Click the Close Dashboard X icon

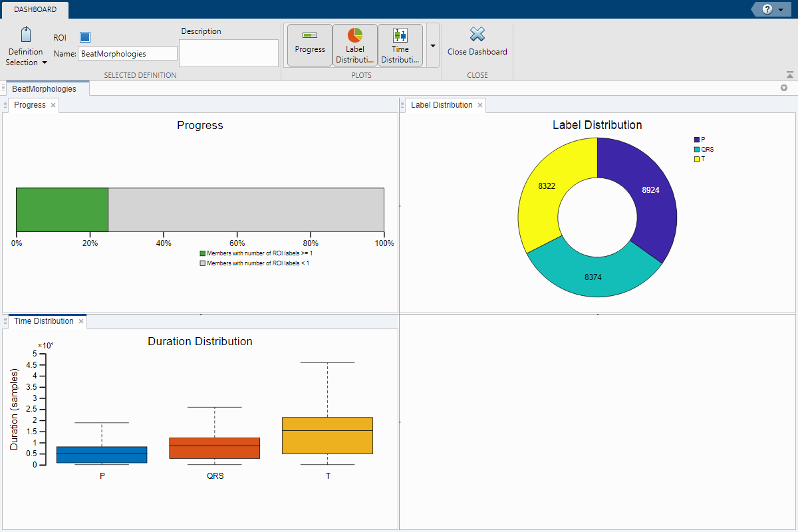[x=477, y=35]
